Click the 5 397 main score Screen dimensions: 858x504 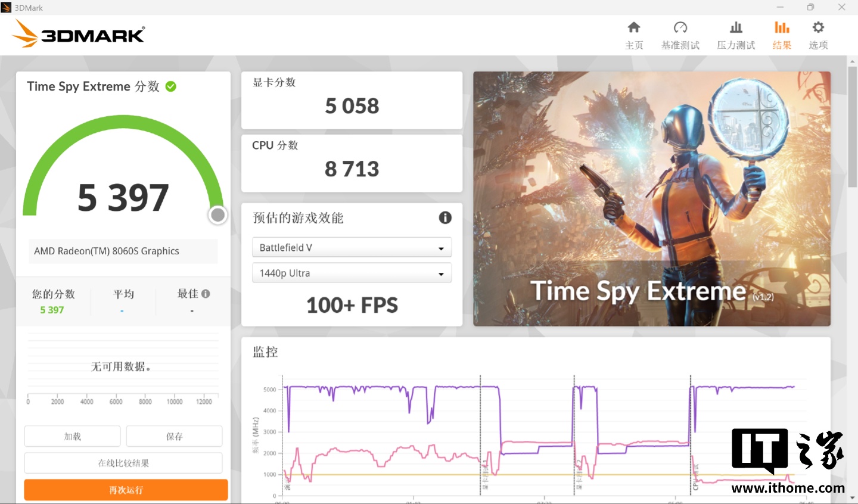tap(123, 198)
